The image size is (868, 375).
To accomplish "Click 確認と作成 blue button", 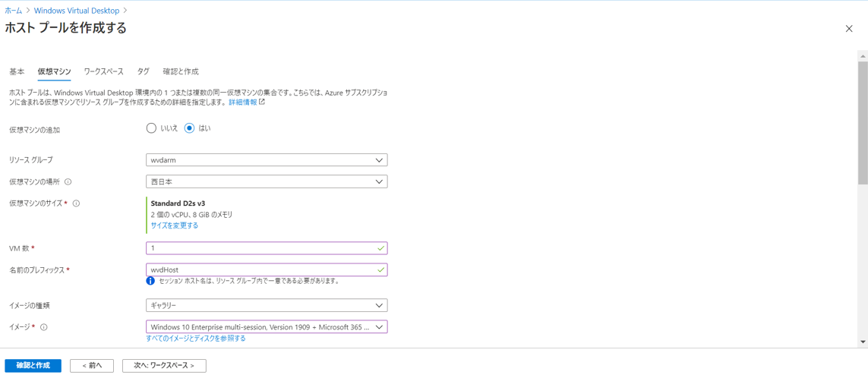I will pos(33,366).
